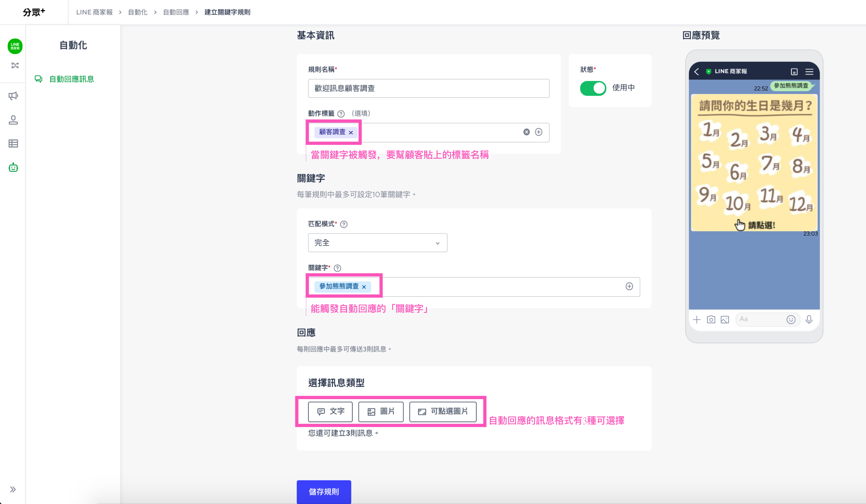Click the 規則名稱 input field
Screen dimensions: 866x504
pos(428,88)
